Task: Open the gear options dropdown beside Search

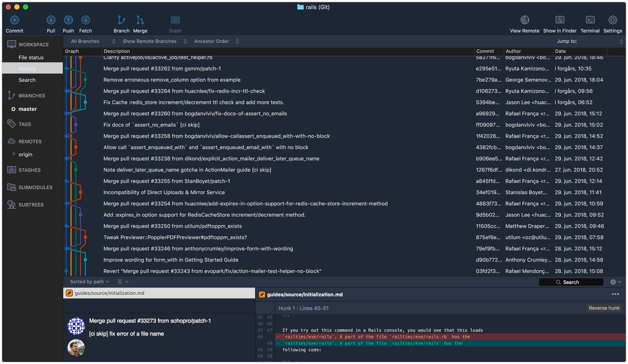Action: click(616, 282)
